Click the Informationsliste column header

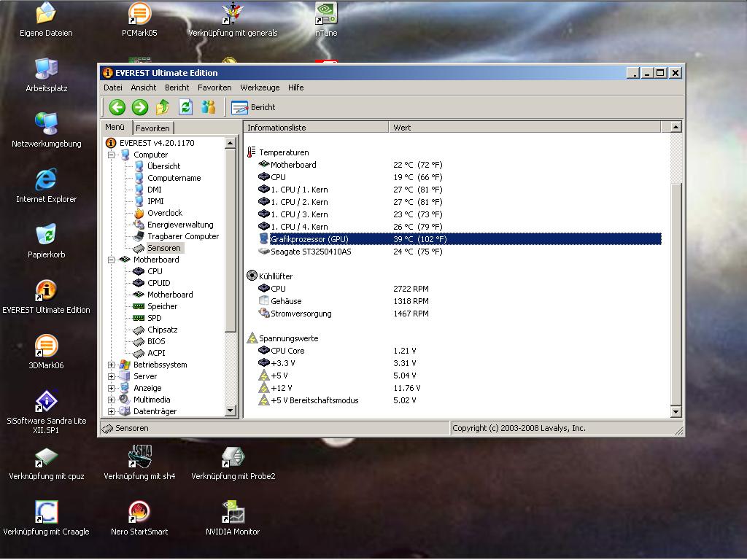coord(317,127)
